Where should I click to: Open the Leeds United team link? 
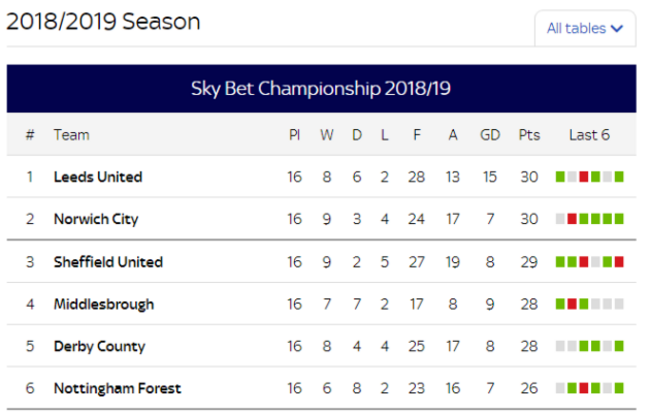(x=98, y=177)
